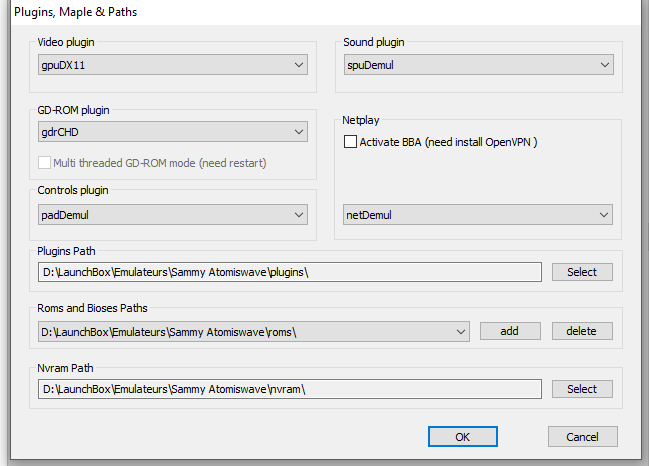Expand the Controls plugin padDemul dropdown

(x=173, y=214)
